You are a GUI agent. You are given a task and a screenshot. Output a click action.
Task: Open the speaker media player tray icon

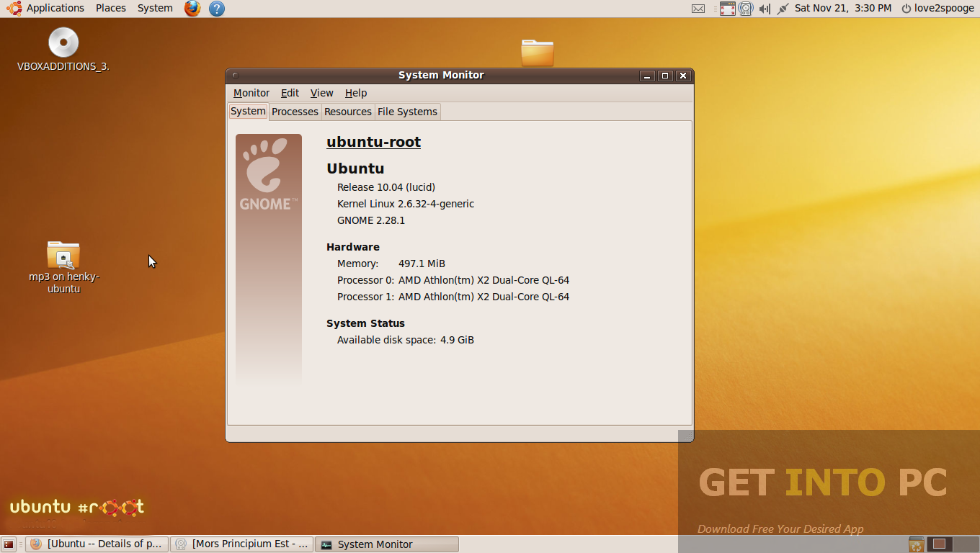pos(746,9)
